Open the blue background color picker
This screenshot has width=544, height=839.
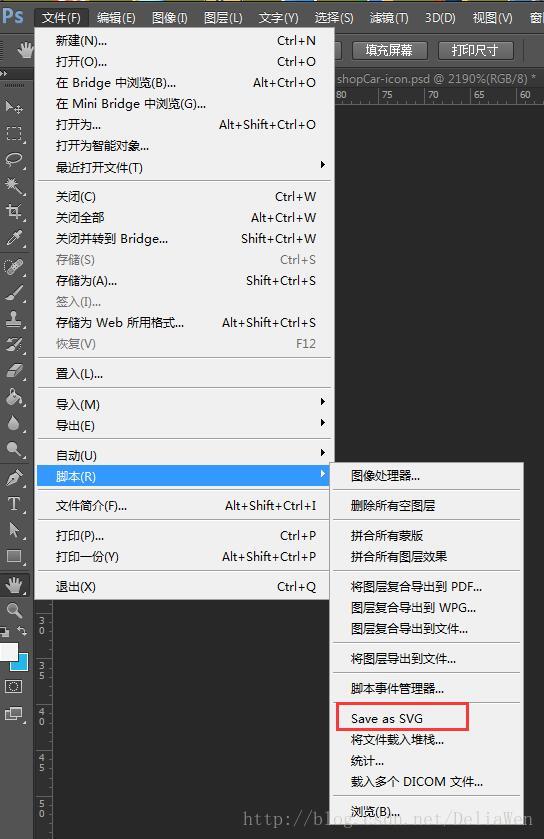22,665
